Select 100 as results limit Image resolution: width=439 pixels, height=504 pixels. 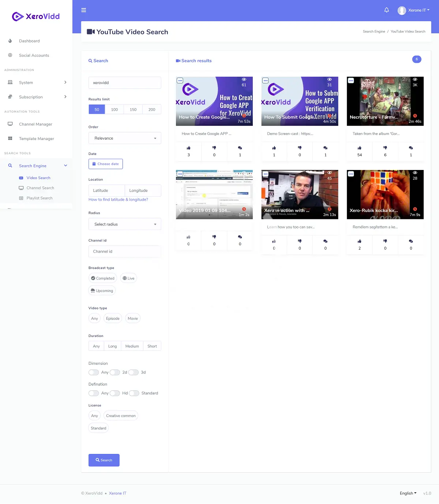pyautogui.click(x=115, y=109)
